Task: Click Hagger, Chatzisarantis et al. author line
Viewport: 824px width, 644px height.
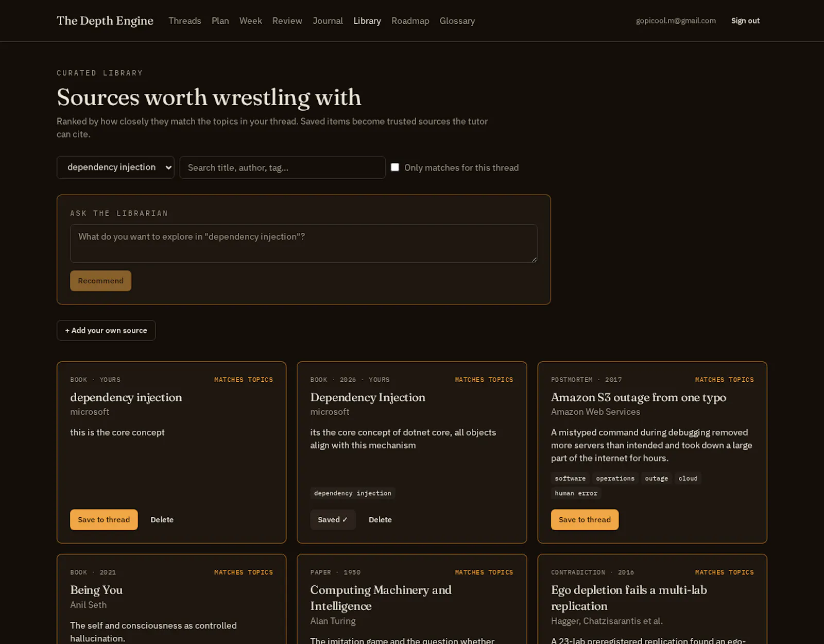Action: (607, 621)
